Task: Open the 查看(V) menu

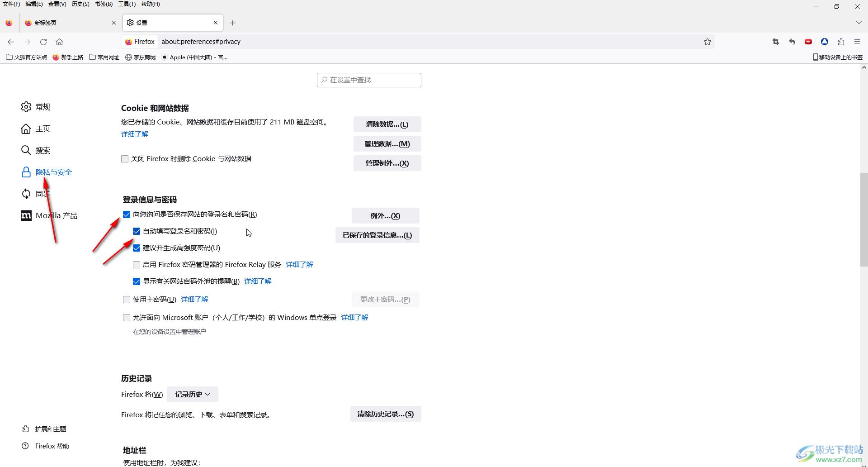Action: click(57, 4)
